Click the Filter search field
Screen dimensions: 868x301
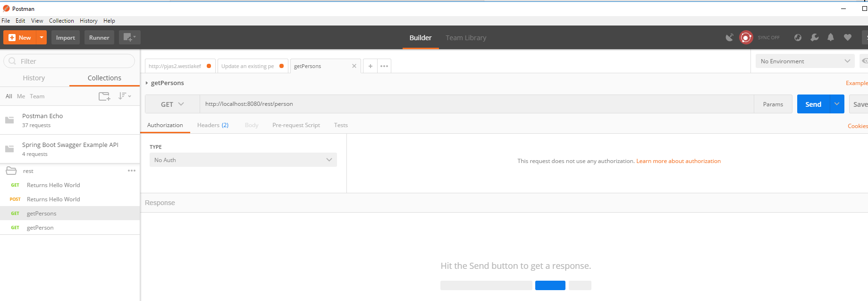[x=69, y=61]
